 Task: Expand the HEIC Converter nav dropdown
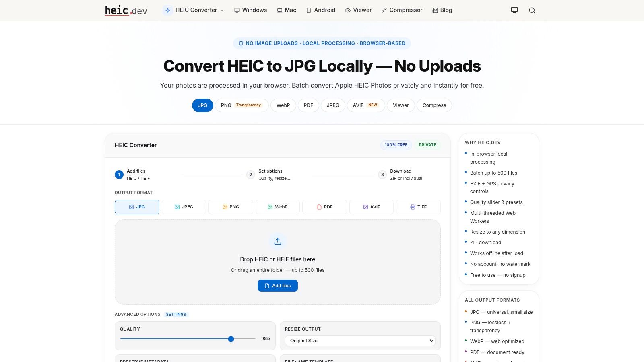tap(194, 10)
